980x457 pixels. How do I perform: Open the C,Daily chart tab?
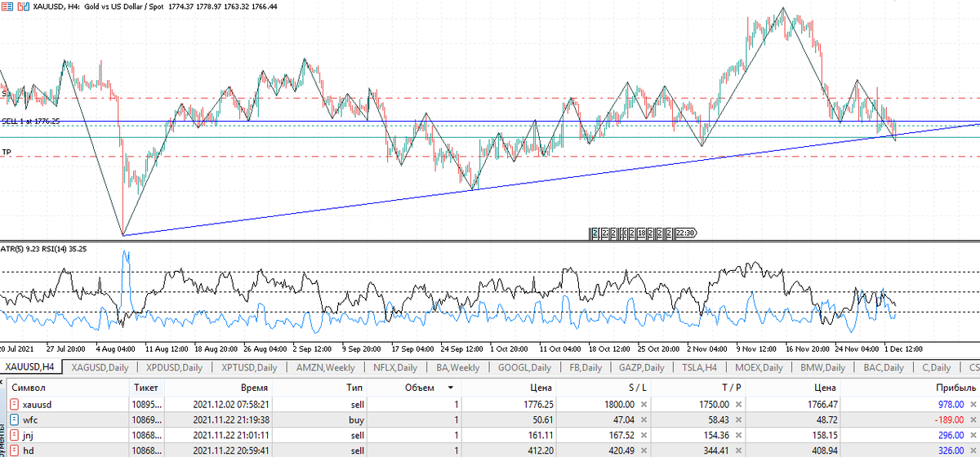(937, 367)
